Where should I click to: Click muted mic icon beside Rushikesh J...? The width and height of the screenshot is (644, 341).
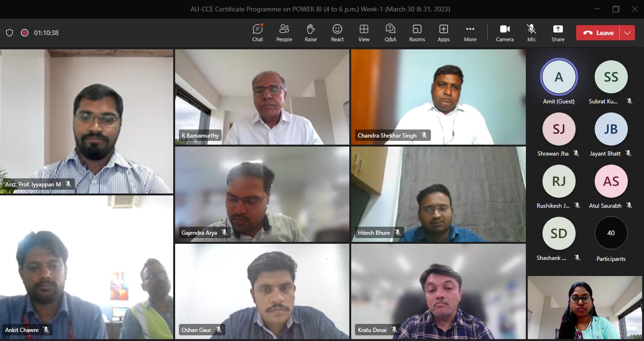coord(578,205)
